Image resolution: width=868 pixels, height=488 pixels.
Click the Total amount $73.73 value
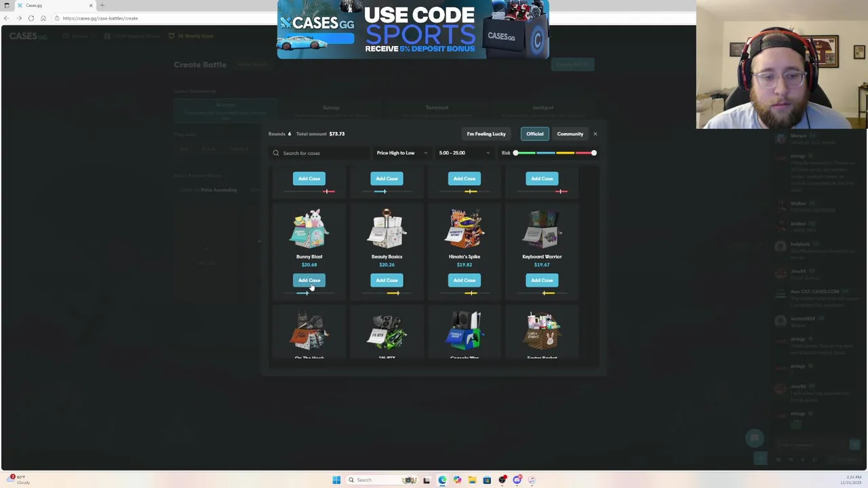[337, 134]
